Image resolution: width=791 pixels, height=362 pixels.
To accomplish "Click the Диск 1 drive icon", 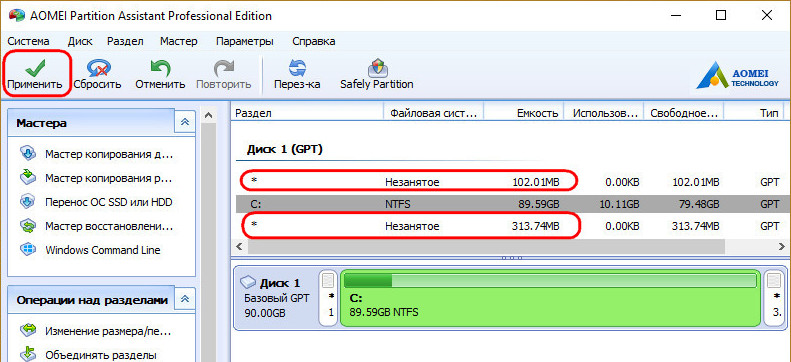I will point(248,282).
